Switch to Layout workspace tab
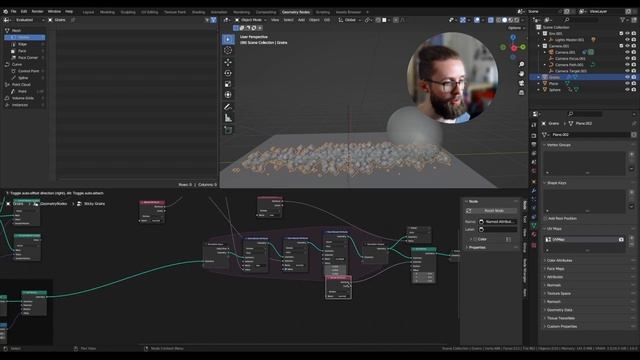Screen dimensions: 640x360 pyautogui.click(x=88, y=12)
